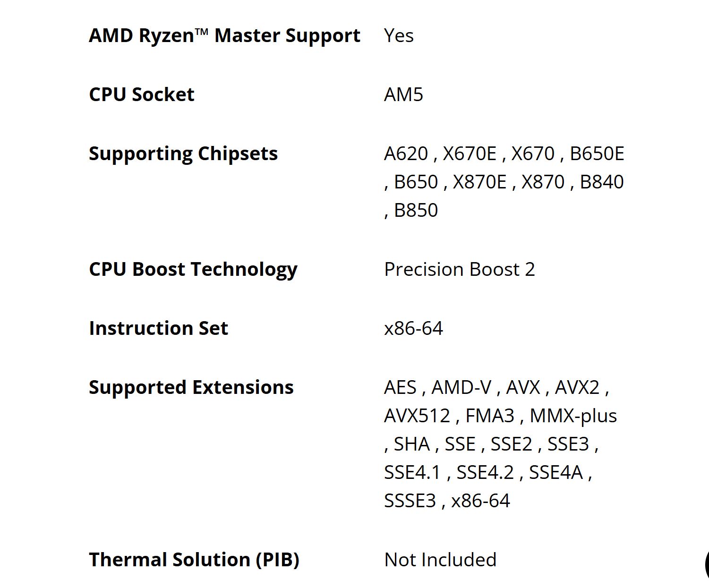The height and width of the screenshot is (588, 709).
Task: Click the X870E chipset entry
Action: [479, 182]
